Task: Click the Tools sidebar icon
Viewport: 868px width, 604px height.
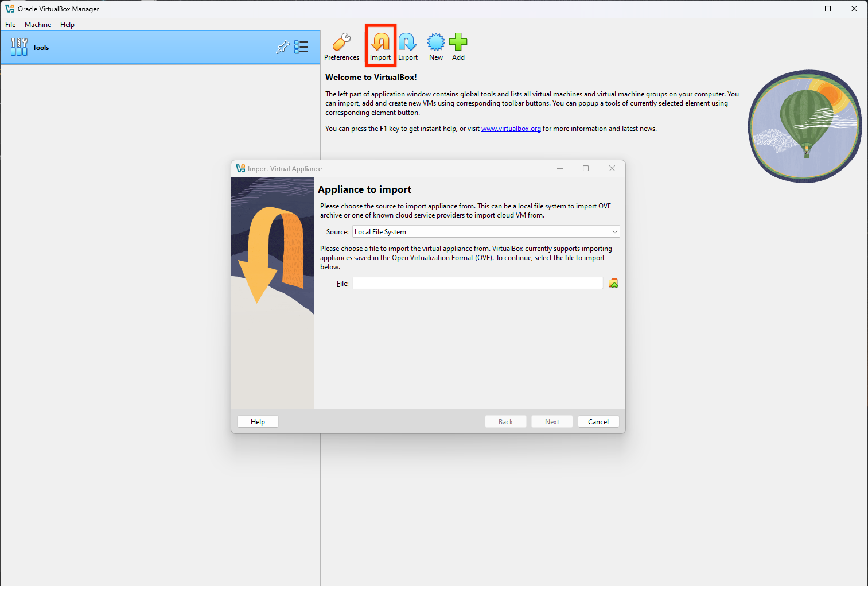Action: coord(19,47)
